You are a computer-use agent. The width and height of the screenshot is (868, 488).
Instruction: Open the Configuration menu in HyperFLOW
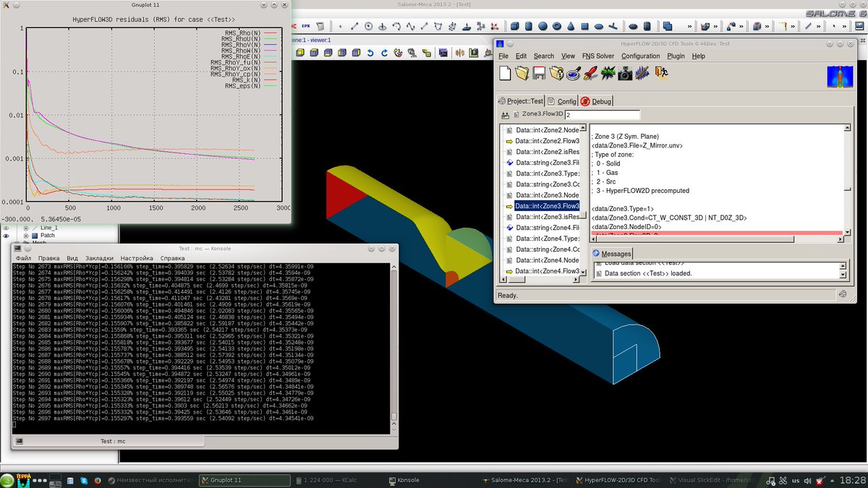[640, 56]
